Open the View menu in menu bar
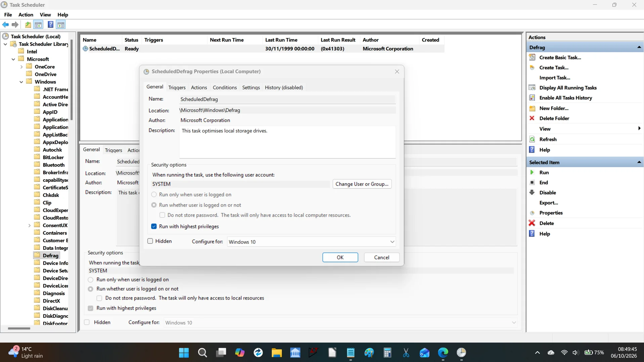Screen dimensions: 644x362 click(45, 15)
